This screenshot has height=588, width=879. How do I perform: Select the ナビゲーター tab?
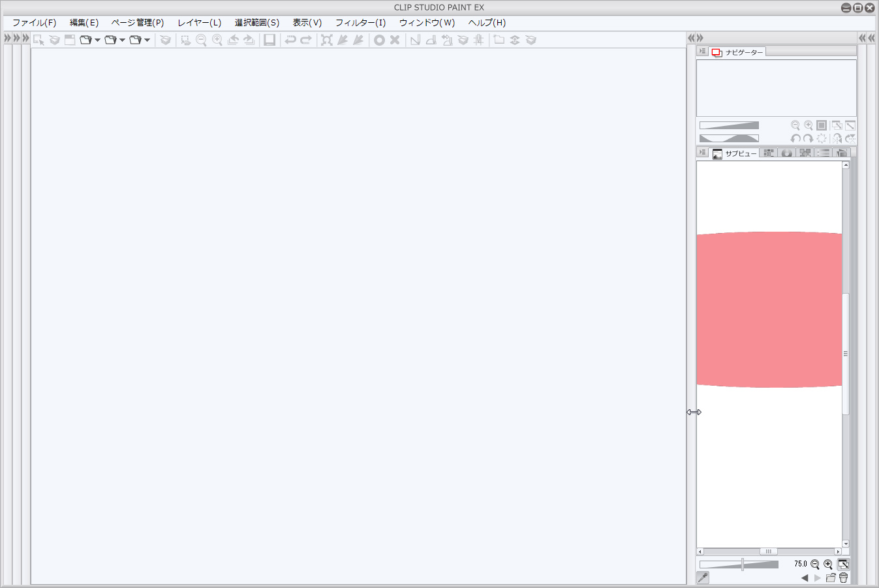tap(737, 52)
